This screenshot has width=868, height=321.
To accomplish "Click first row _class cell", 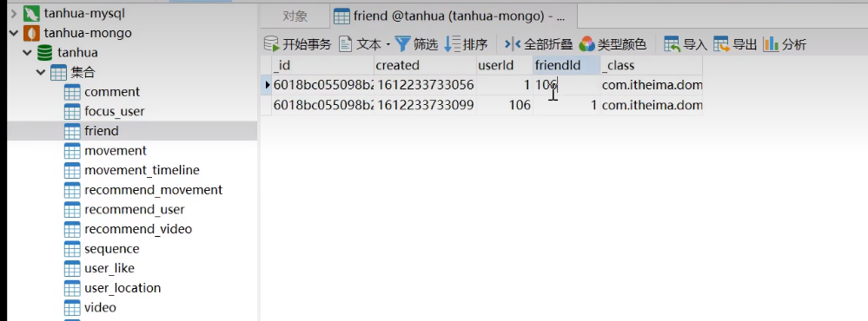I will click(651, 85).
